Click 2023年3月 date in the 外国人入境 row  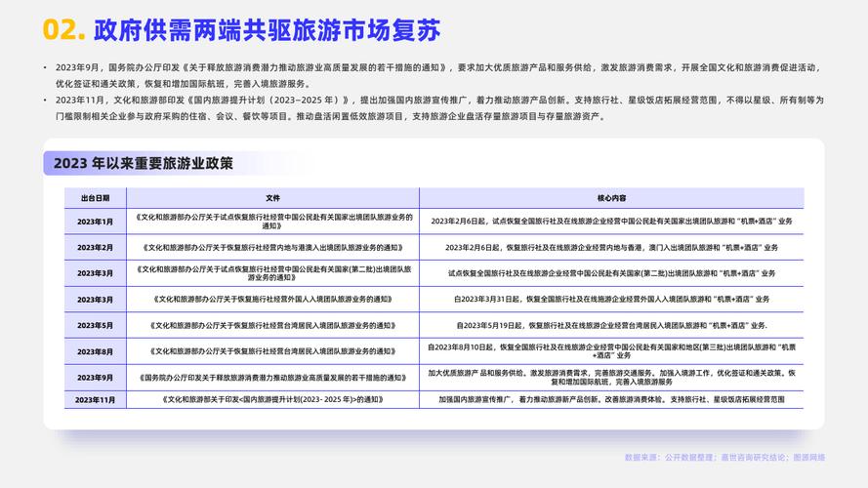coord(96,300)
